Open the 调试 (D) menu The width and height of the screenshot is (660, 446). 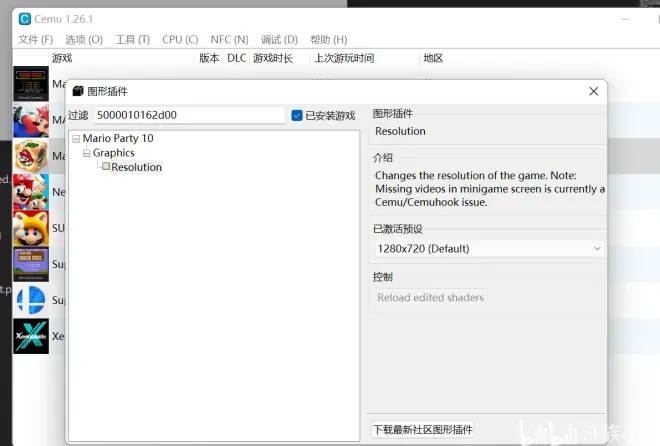[x=279, y=40]
